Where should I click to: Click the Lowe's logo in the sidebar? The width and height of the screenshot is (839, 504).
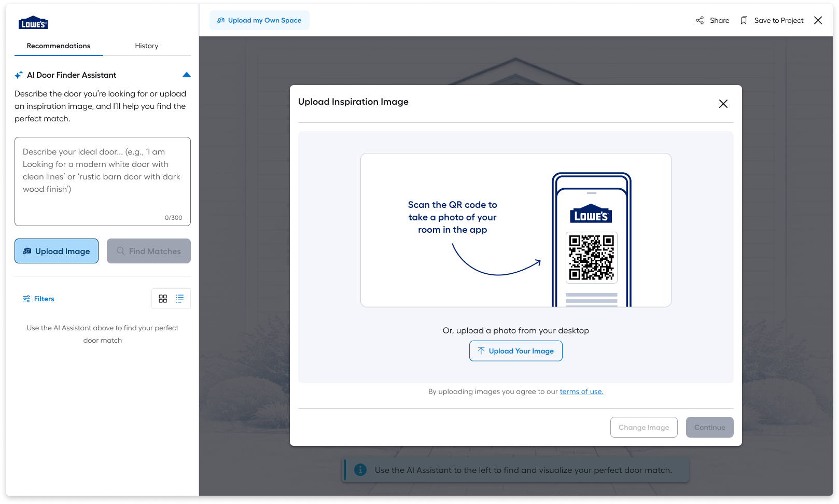33,22
